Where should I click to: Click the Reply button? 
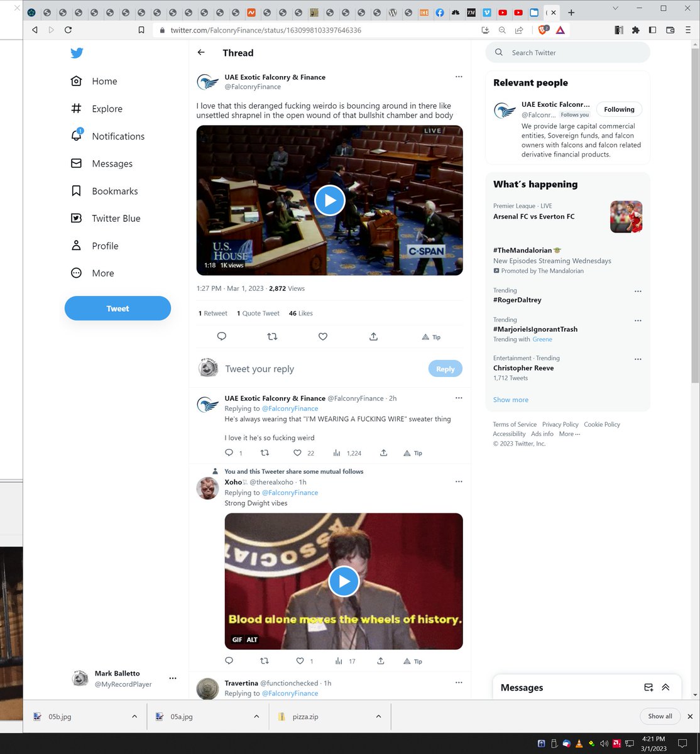click(x=445, y=369)
